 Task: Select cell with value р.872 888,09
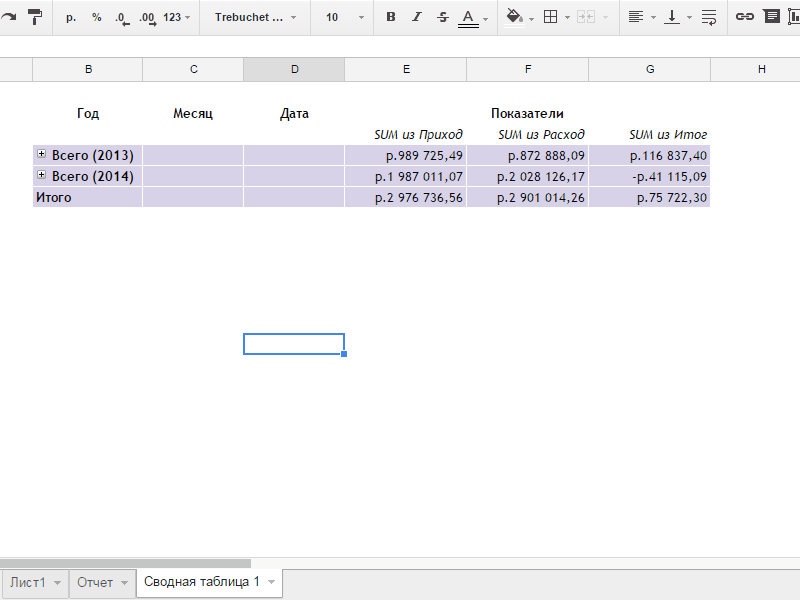click(528, 156)
